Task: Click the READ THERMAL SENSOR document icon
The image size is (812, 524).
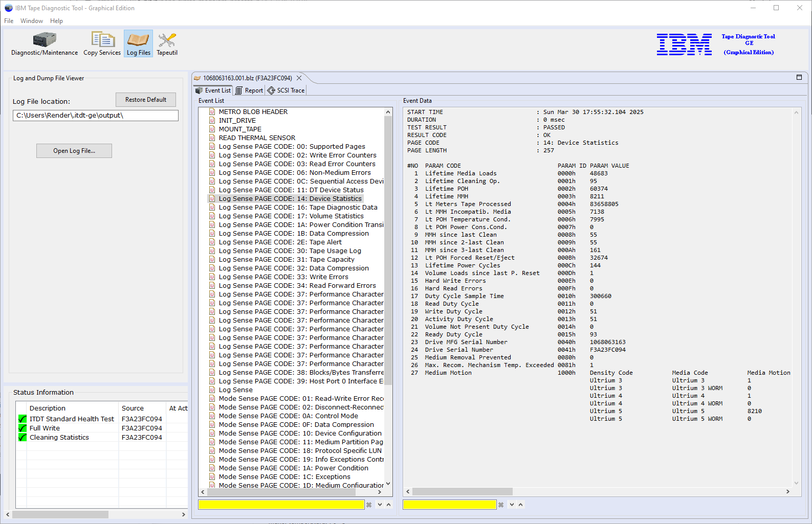Action: click(212, 138)
